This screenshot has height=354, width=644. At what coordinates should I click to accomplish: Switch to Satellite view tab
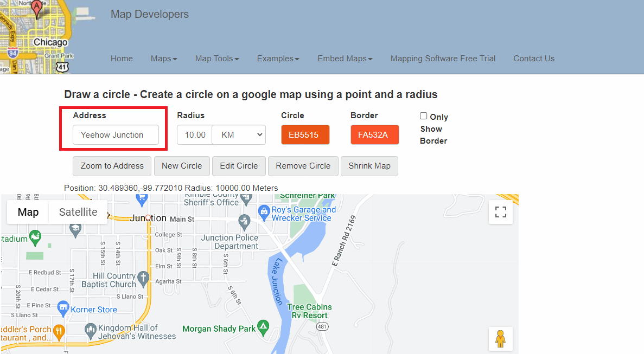pyautogui.click(x=78, y=212)
